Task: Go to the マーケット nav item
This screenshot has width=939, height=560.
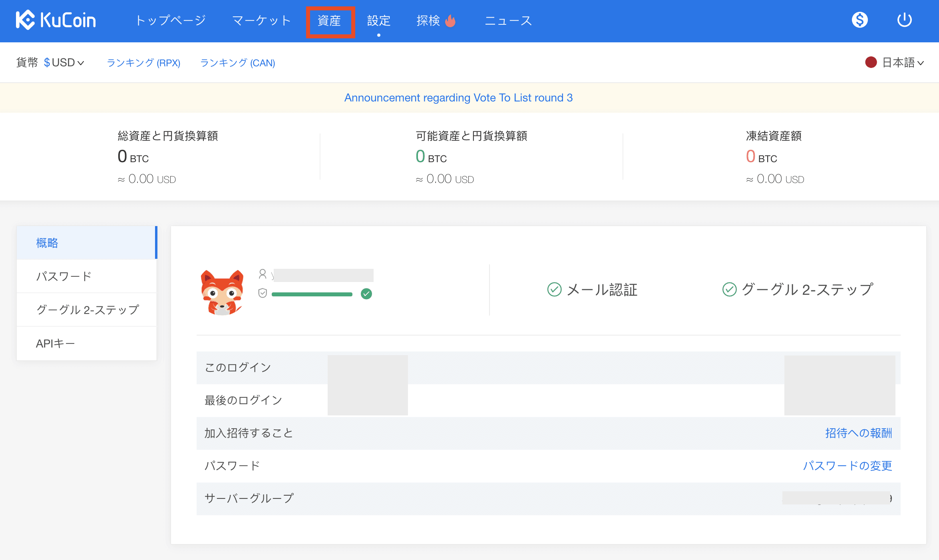Action: tap(261, 21)
